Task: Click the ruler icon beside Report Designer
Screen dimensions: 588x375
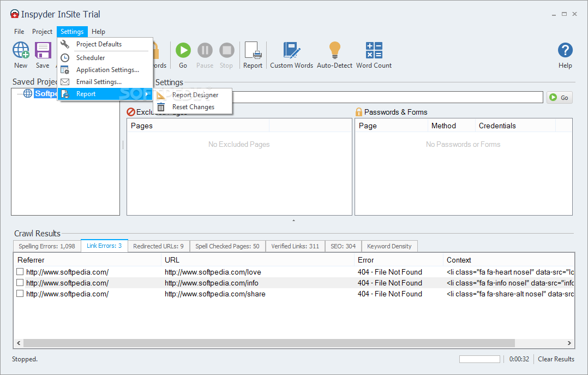Action: [x=161, y=95]
